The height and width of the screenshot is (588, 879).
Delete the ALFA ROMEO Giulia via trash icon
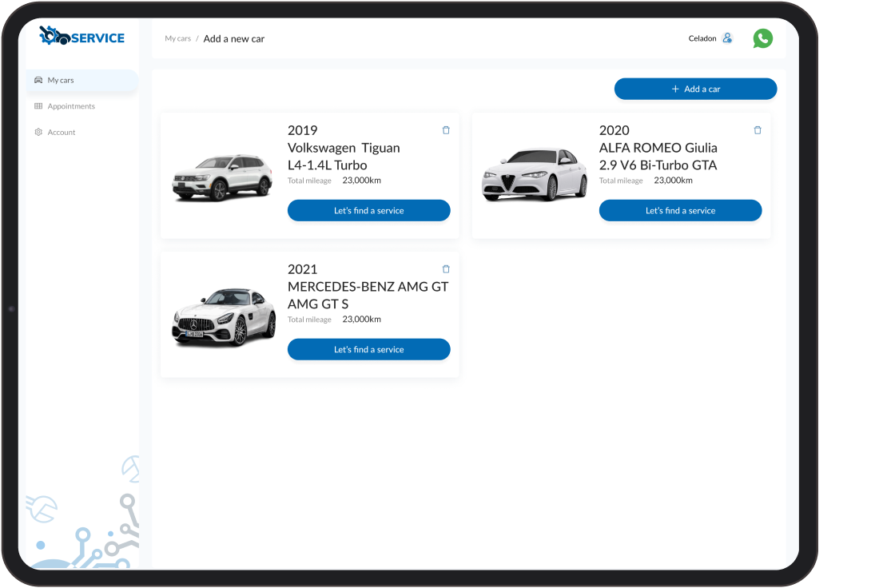pos(758,129)
